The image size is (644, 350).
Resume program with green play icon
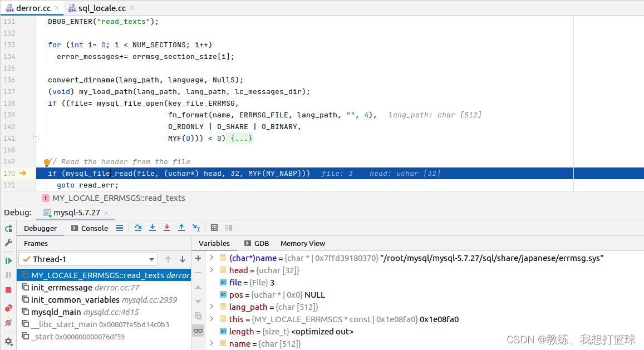tap(8, 260)
